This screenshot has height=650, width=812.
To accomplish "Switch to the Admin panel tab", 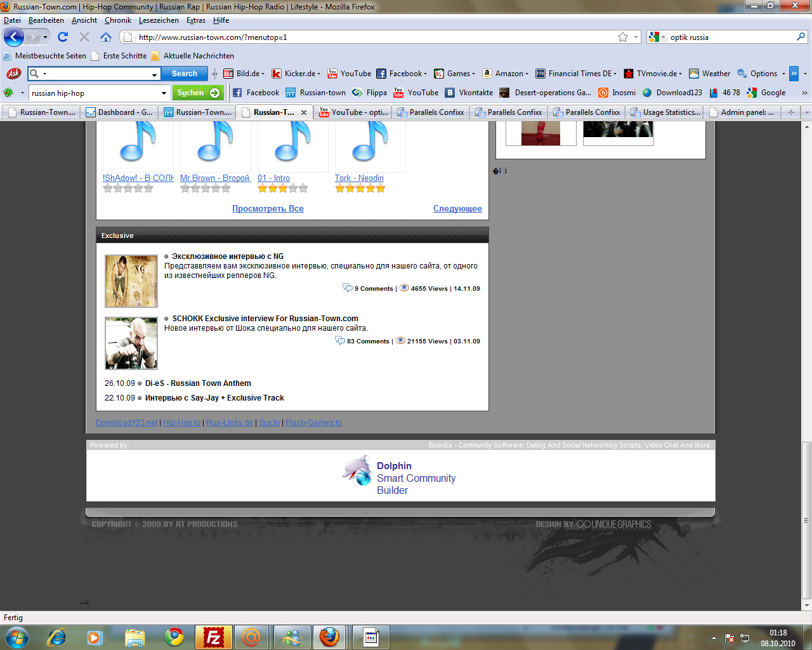I will (742, 112).
